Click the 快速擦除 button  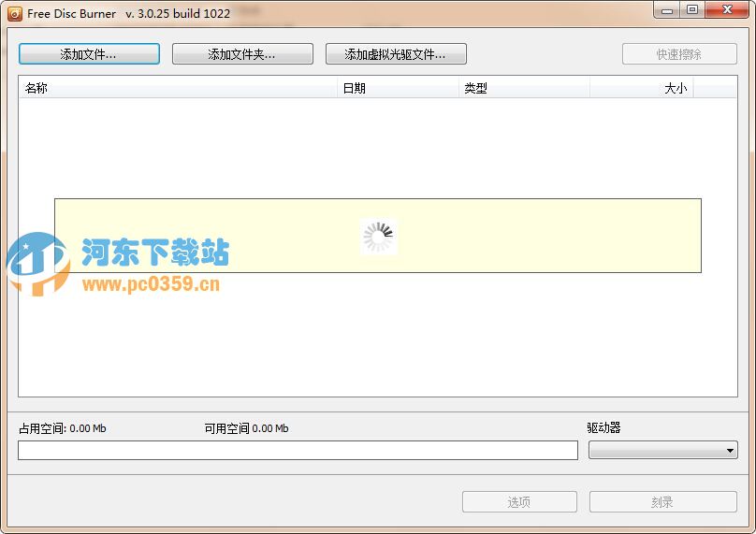(x=679, y=54)
